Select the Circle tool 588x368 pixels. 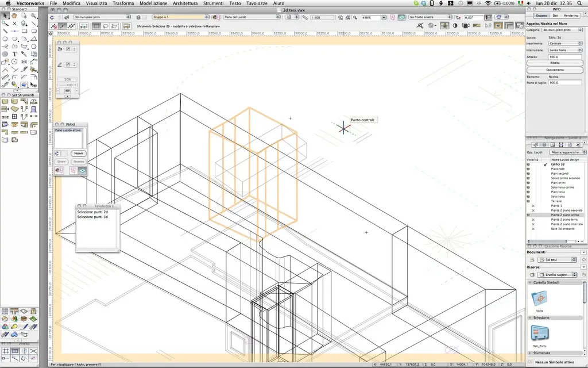pos(5,39)
